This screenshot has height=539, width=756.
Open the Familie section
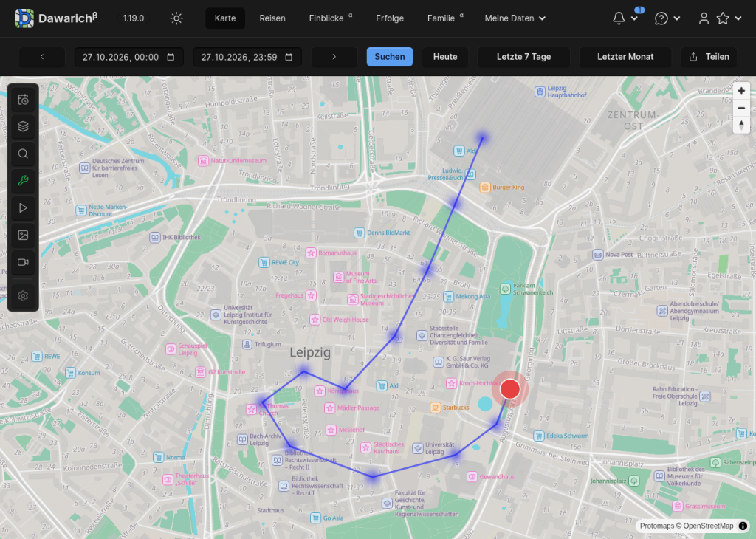(x=445, y=18)
